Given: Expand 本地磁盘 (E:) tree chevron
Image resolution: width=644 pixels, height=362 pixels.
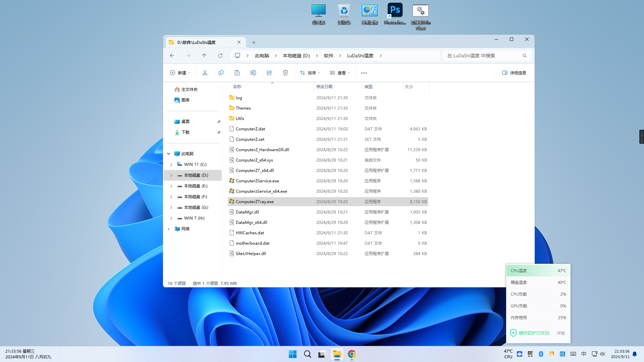Looking at the screenshot, I should click(171, 186).
